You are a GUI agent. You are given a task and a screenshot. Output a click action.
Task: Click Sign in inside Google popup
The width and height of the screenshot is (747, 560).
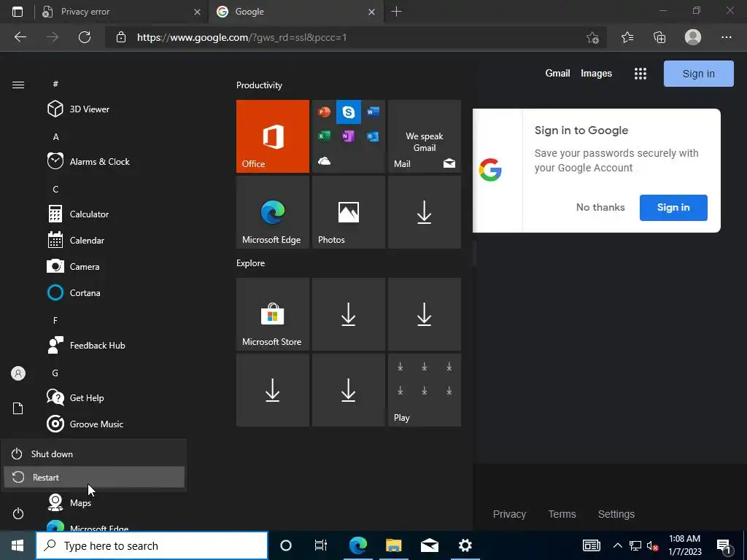tap(673, 208)
